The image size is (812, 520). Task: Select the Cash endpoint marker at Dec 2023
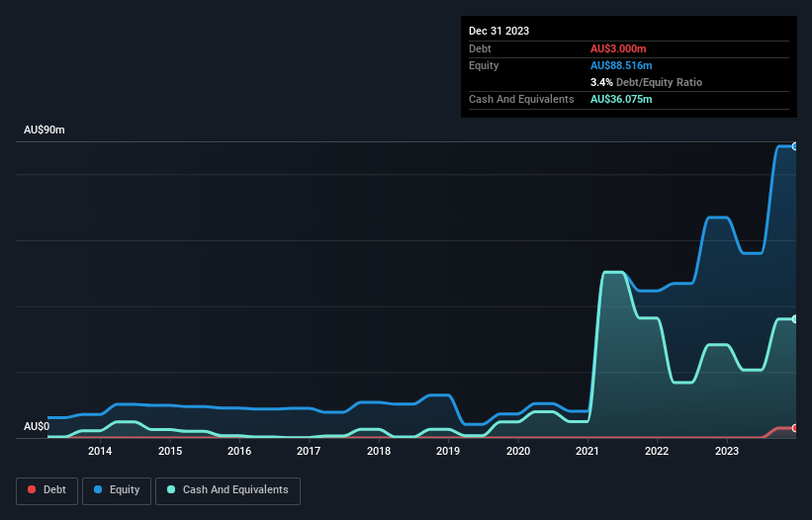(x=795, y=319)
